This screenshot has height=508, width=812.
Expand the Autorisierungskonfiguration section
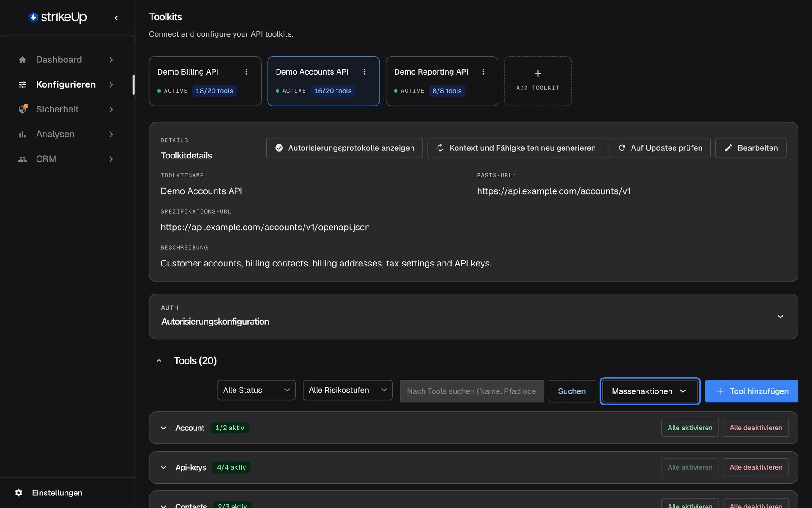click(x=780, y=317)
